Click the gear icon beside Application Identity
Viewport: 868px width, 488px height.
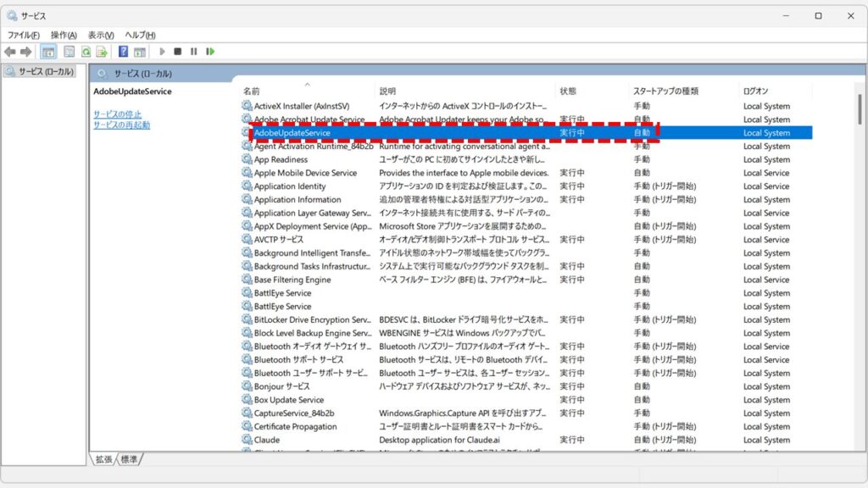pyautogui.click(x=247, y=186)
